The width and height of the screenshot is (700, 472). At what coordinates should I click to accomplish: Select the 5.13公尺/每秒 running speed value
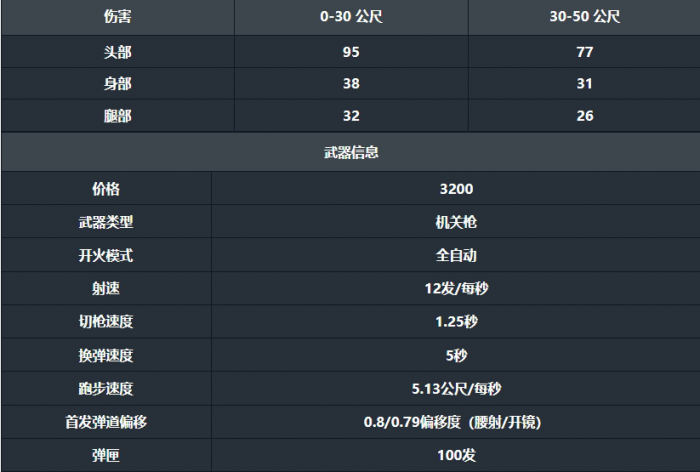[x=456, y=389]
